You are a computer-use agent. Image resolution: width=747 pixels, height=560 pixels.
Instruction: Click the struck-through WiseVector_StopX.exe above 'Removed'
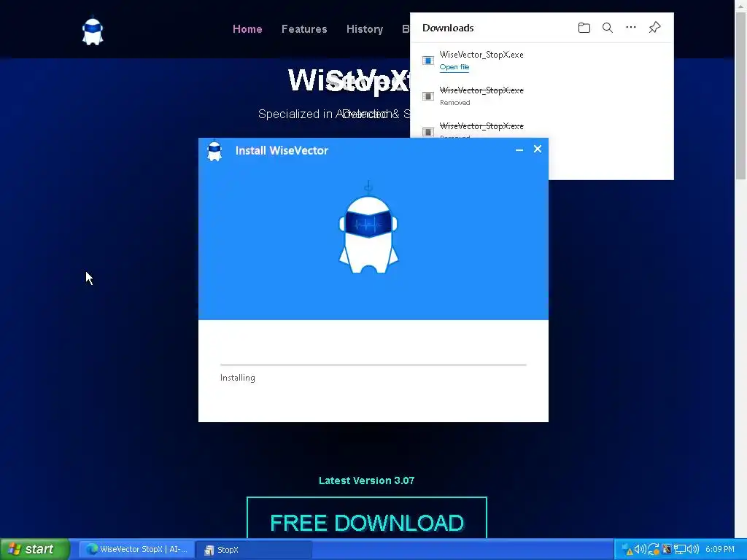pos(481,90)
